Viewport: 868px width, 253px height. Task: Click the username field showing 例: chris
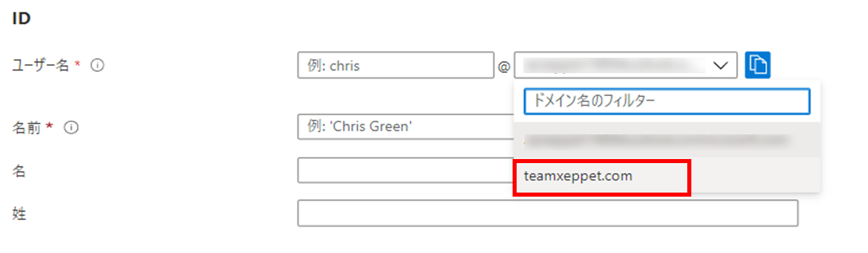point(396,65)
